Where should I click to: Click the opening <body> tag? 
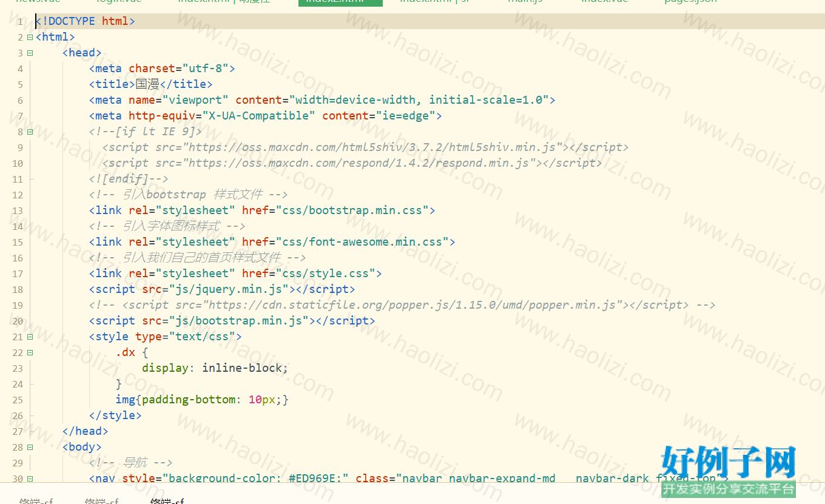coord(82,447)
